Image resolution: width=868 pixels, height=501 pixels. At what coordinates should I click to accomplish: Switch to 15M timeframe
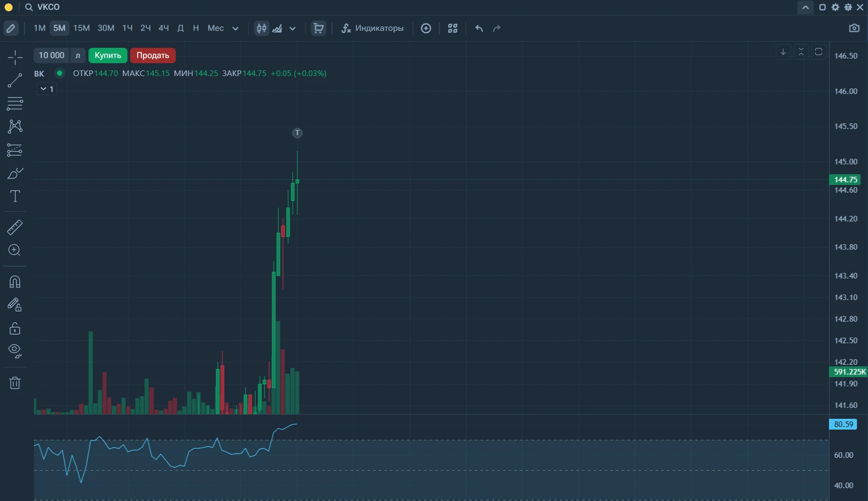pyautogui.click(x=82, y=28)
